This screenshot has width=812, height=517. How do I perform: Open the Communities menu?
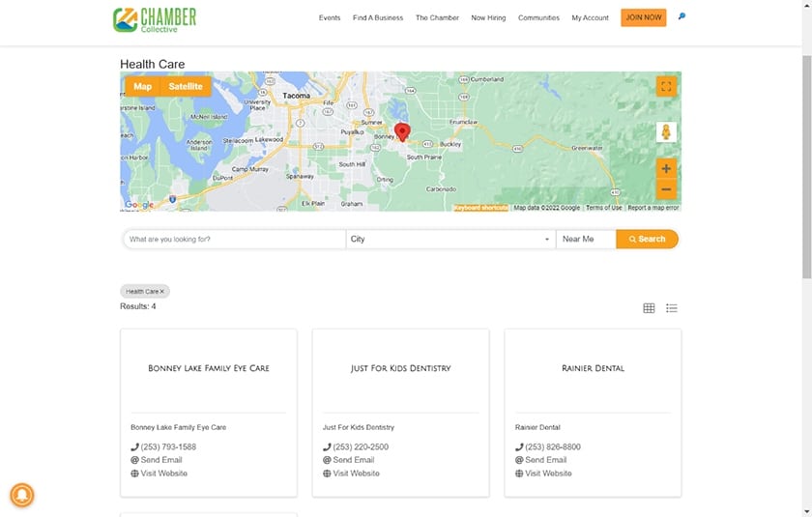538,17
